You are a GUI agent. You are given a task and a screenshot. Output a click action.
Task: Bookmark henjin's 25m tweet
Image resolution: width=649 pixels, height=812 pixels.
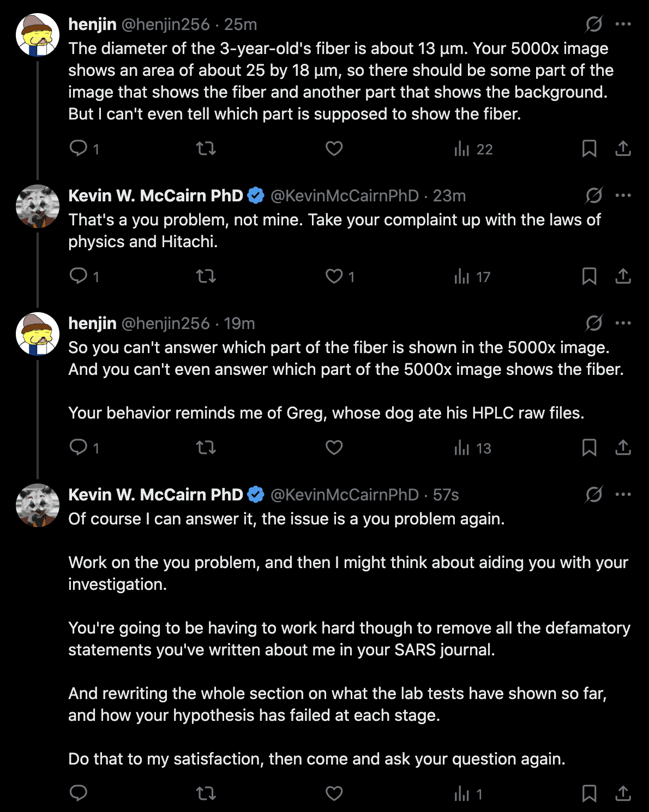point(589,148)
